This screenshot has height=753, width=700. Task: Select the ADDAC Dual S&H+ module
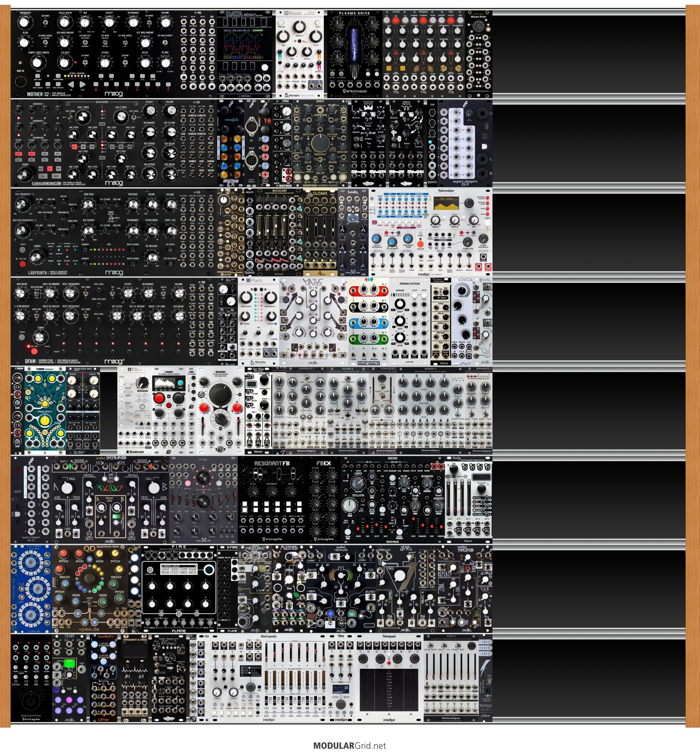pyautogui.click(x=227, y=321)
